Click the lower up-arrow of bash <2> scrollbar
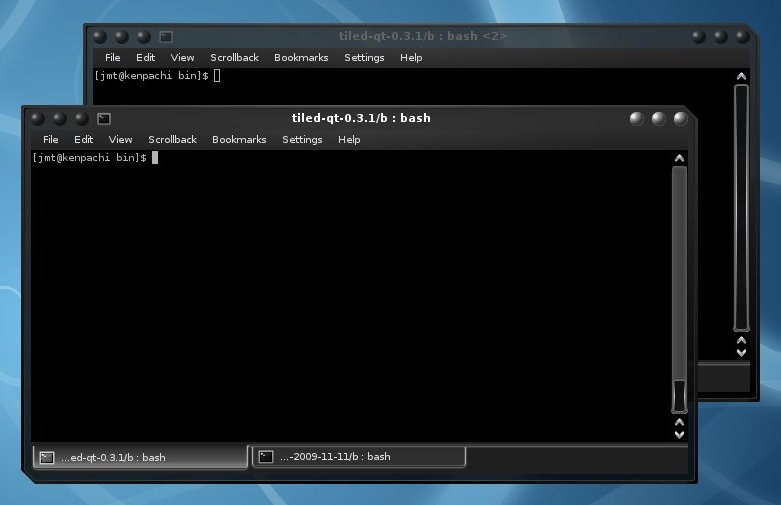Image resolution: width=781 pixels, height=505 pixels. point(741,340)
